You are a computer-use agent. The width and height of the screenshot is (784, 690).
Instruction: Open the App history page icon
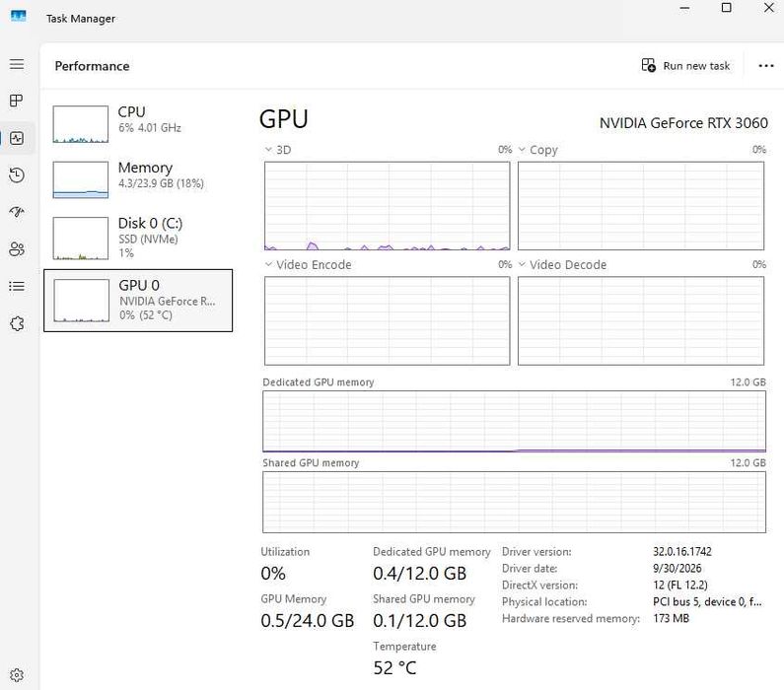17,174
